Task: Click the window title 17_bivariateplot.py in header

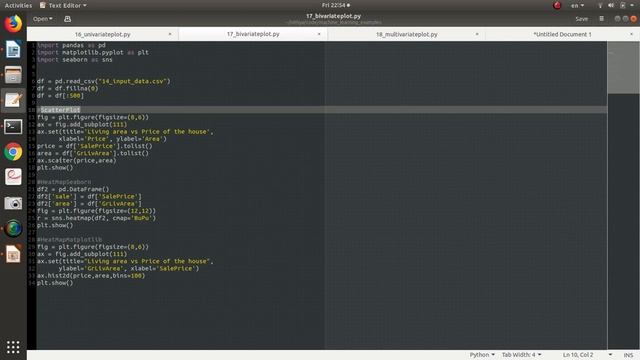Action: pos(333,16)
